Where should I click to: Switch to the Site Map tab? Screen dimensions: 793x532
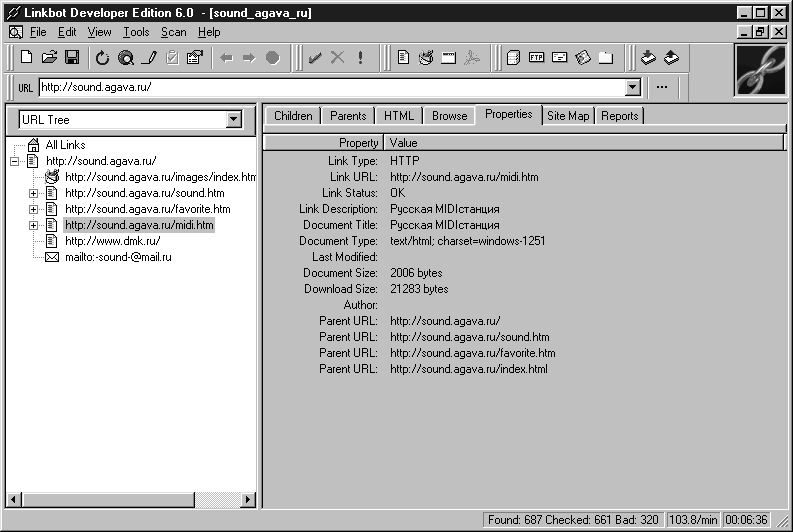568,116
